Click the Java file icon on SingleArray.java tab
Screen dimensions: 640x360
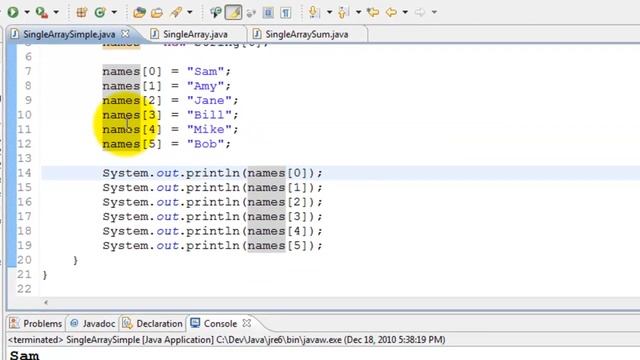tap(154, 34)
